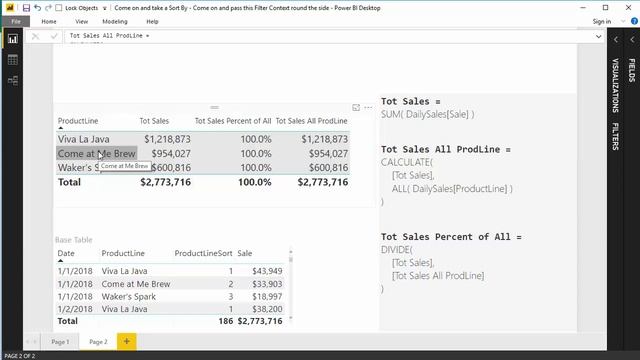Switch to Page 1 tab
This screenshot has height=360, width=640.
point(60,342)
